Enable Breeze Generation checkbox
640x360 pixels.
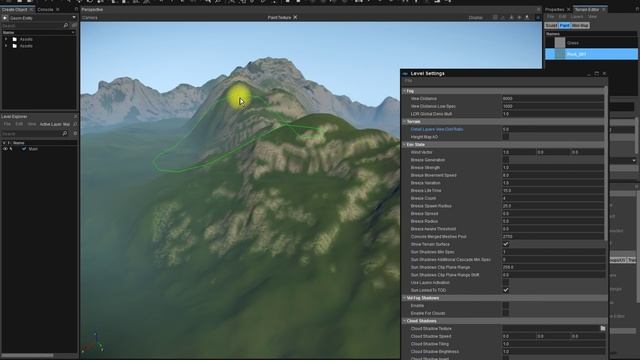(506, 160)
